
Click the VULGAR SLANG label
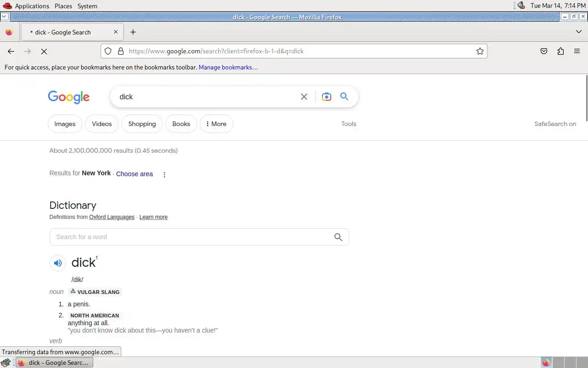tap(95, 292)
